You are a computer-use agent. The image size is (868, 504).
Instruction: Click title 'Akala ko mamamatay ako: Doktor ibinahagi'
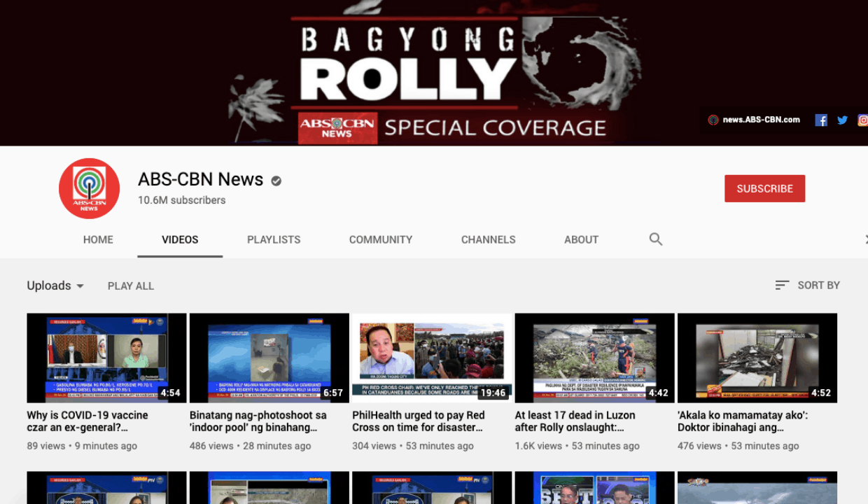tap(743, 421)
